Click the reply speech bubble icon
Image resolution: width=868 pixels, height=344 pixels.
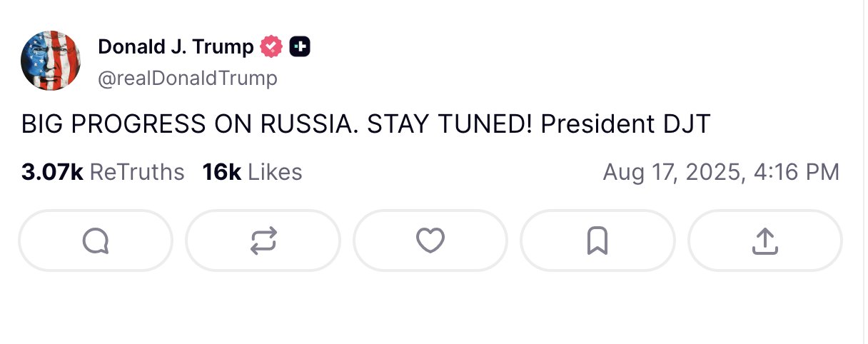click(x=95, y=241)
